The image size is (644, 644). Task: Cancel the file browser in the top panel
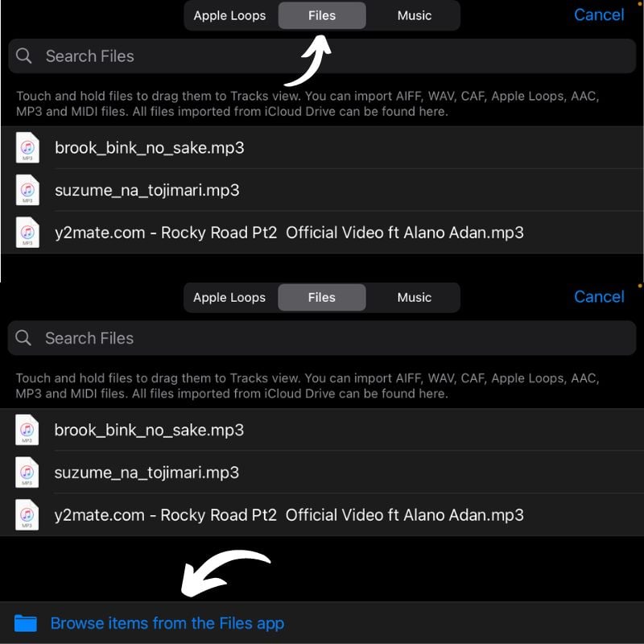pyautogui.click(x=599, y=14)
